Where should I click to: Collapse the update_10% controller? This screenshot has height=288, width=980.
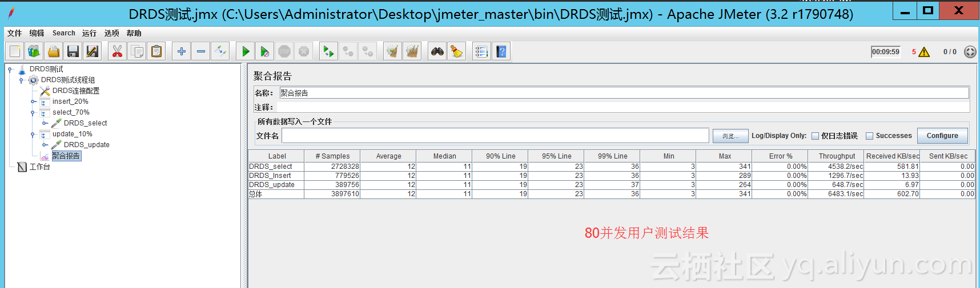point(33,135)
